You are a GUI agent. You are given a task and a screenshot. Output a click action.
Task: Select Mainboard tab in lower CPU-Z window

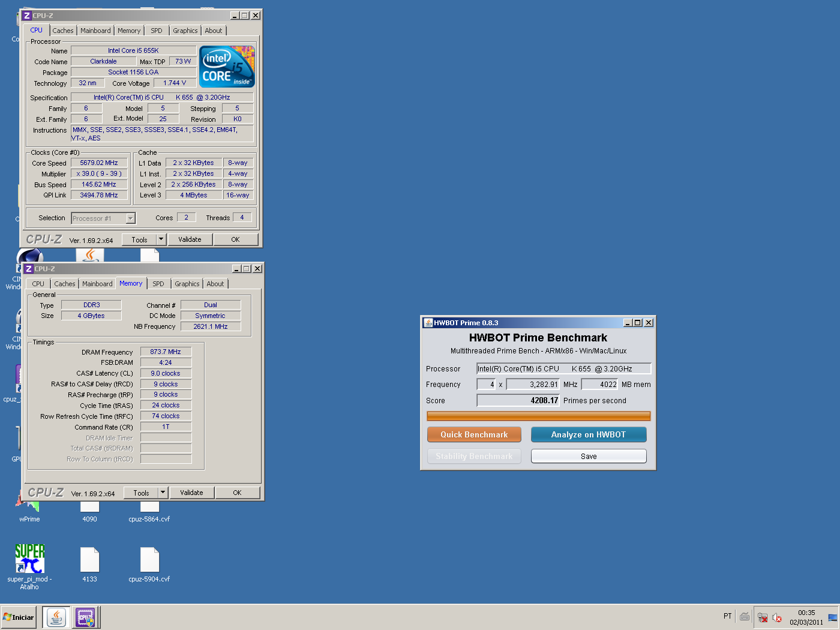(97, 284)
